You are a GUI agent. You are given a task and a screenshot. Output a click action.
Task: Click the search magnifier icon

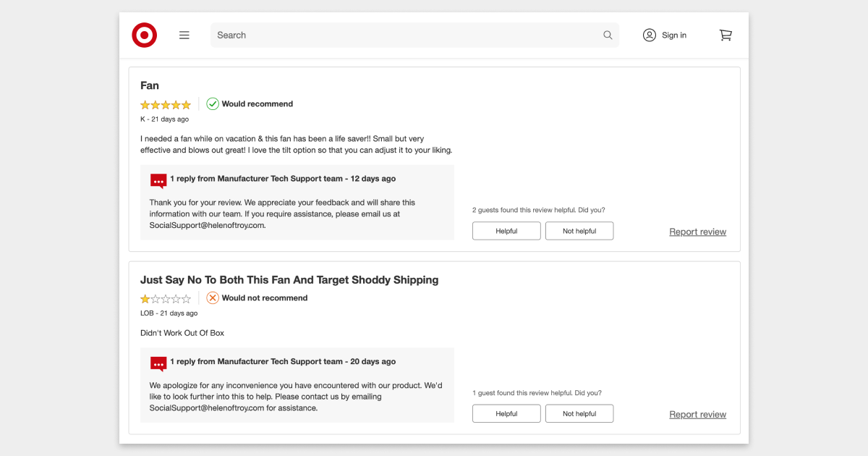tap(608, 35)
